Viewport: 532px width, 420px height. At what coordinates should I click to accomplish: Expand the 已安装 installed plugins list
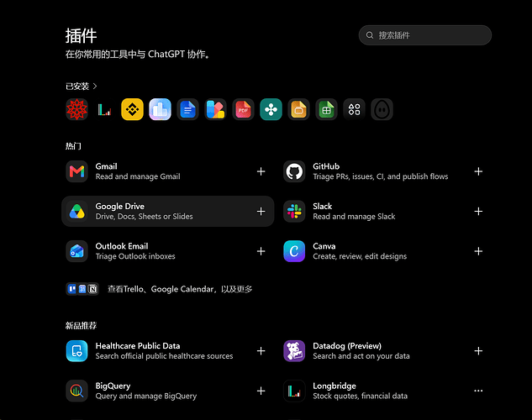click(82, 87)
